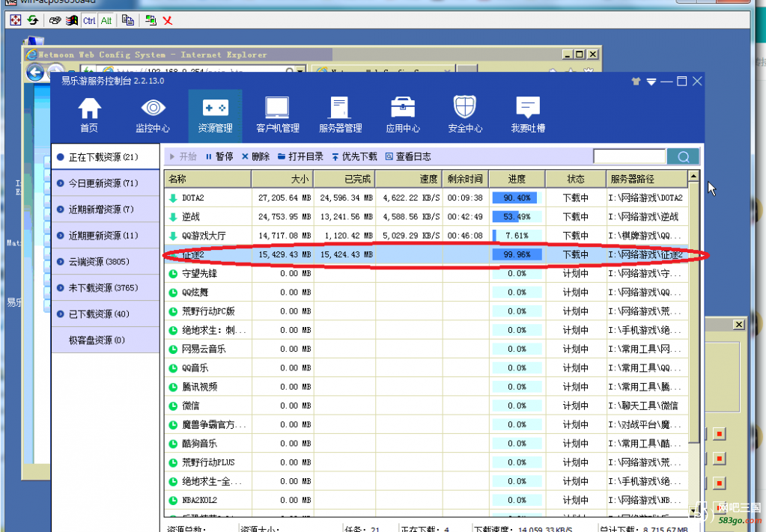This screenshot has height=532, width=766.
Task: Open the 应用中心 tab
Action: (403, 115)
